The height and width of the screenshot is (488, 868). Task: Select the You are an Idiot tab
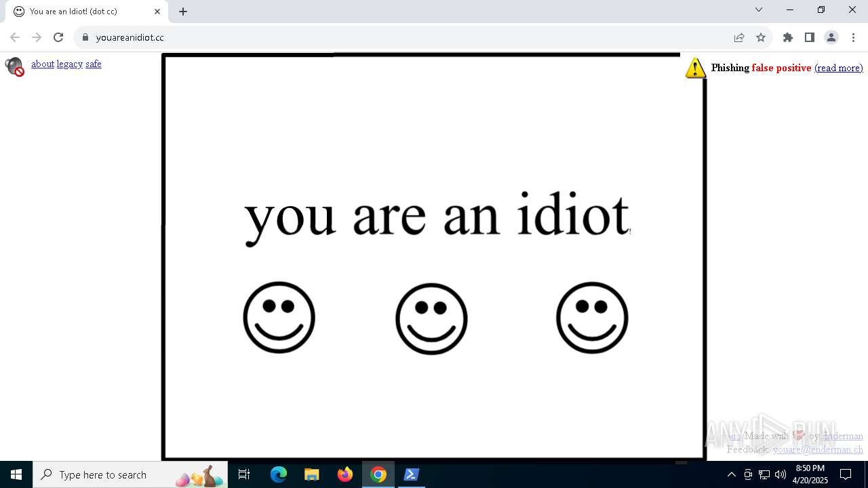tap(86, 12)
